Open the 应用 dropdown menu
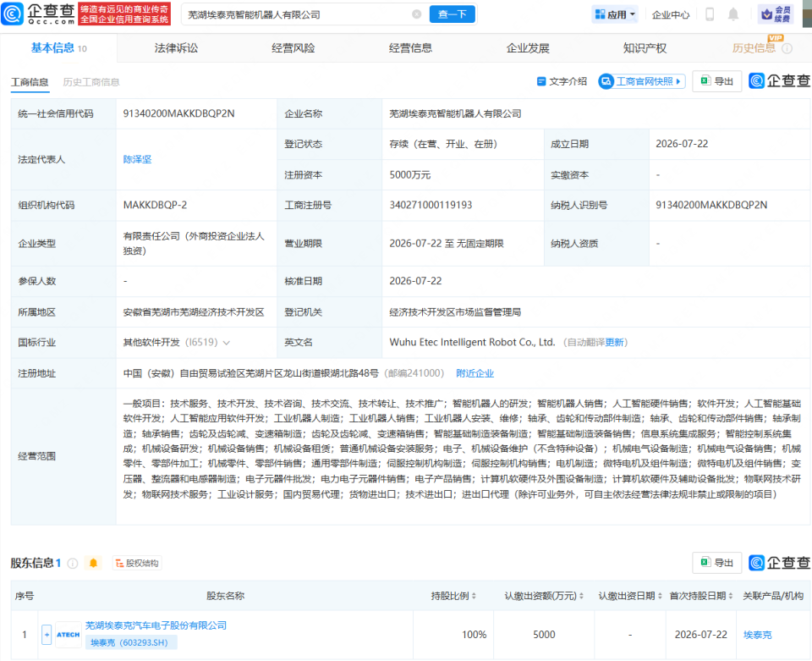This screenshot has width=812, height=661. [x=615, y=14]
